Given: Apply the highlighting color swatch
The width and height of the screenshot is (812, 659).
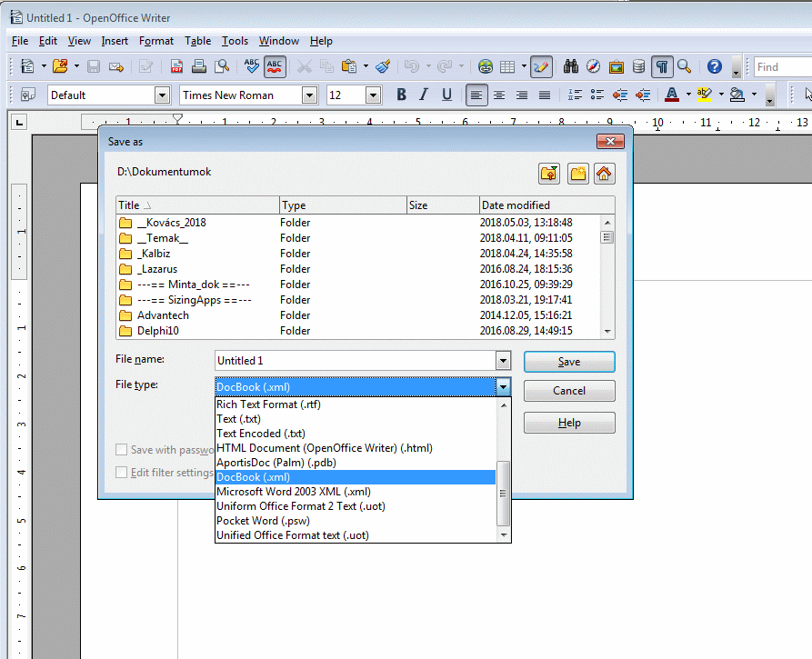Looking at the screenshot, I should pos(705,95).
